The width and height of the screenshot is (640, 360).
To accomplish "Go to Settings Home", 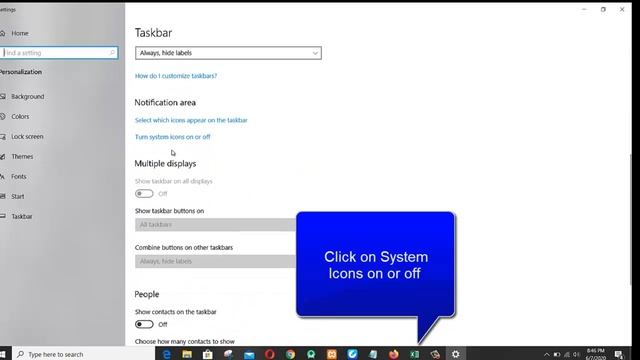I will click(20, 33).
